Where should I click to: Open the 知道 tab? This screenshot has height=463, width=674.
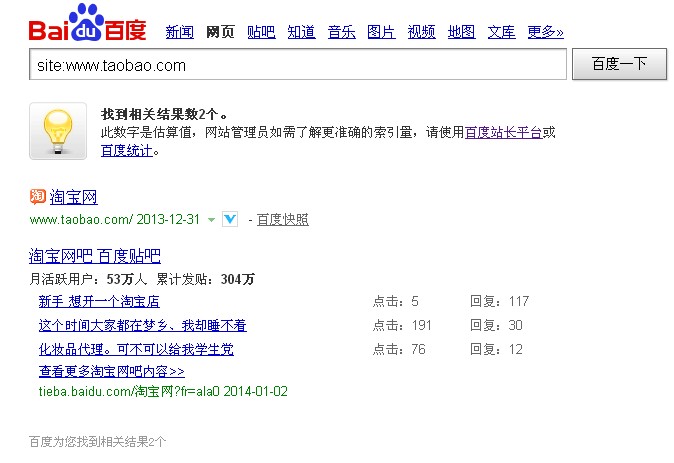[x=301, y=32]
